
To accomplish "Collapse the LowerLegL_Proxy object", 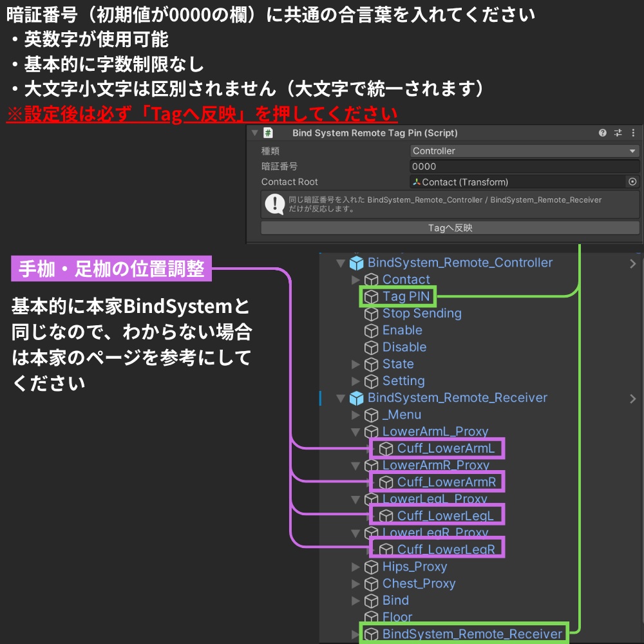I will pos(355,500).
